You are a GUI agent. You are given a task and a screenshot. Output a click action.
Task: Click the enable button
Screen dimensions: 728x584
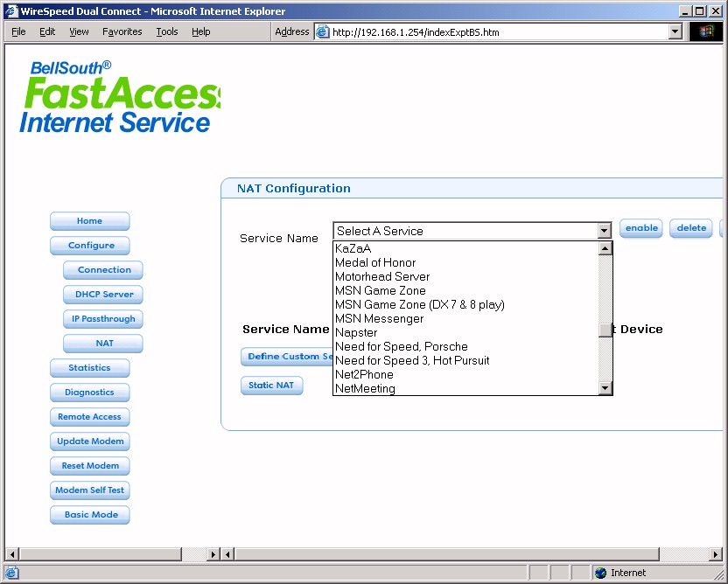(641, 228)
